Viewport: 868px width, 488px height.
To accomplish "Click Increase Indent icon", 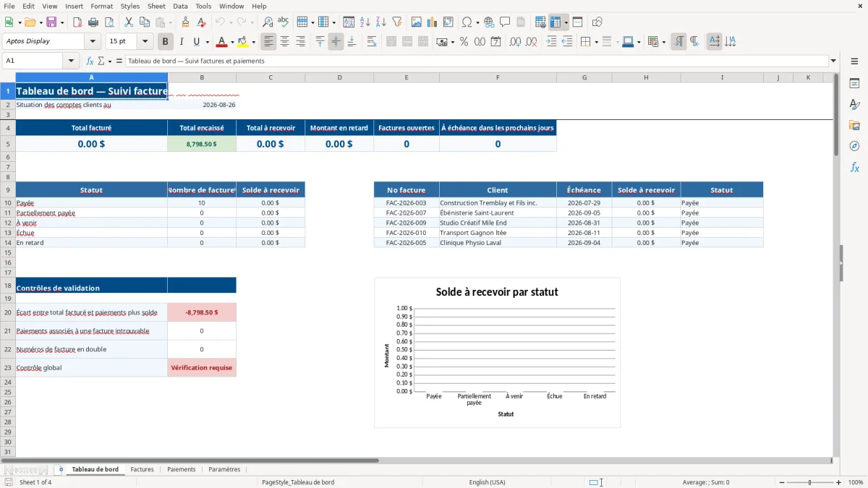I will pyautogui.click(x=551, y=42).
